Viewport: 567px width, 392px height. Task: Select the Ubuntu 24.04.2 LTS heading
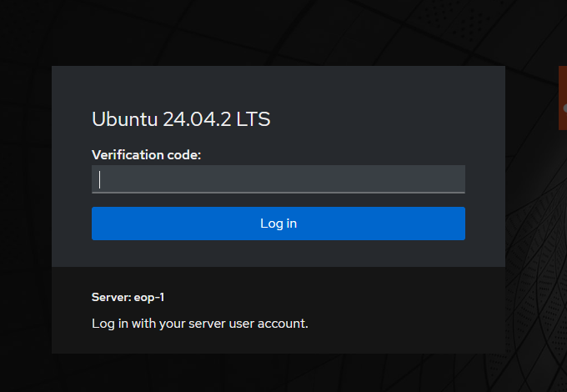(x=181, y=119)
